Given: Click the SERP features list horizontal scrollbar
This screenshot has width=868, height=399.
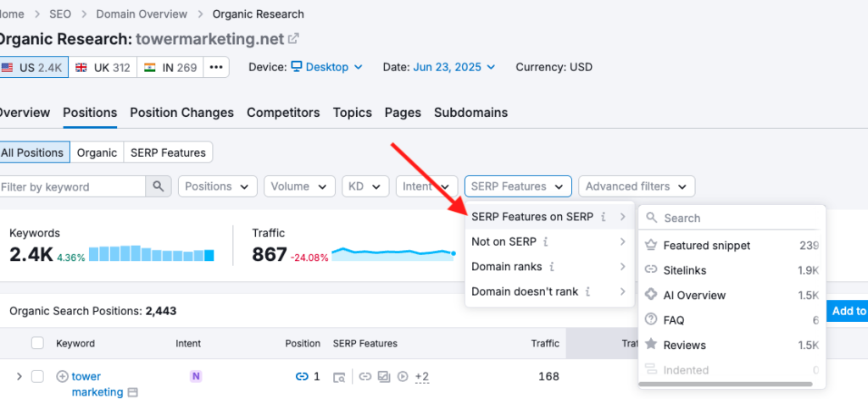Looking at the screenshot, I should point(726,384).
